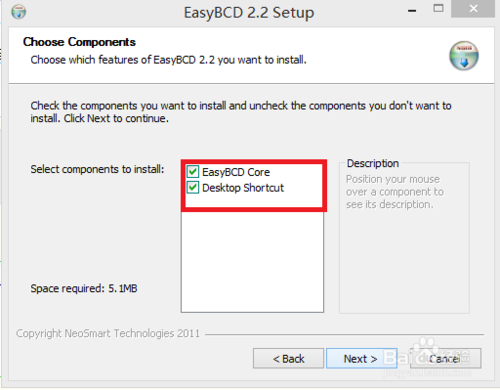500x390 pixels.
Task: Cancel the EasyBCD installation
Action: pos(445,359)
